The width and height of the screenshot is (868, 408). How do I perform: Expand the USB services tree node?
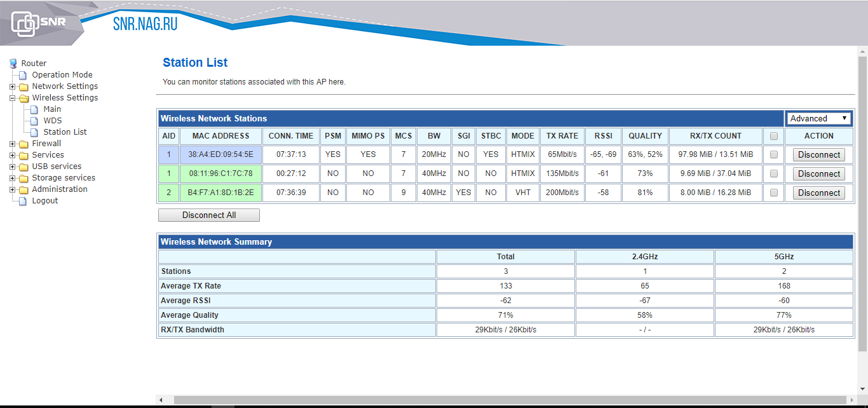12,167
